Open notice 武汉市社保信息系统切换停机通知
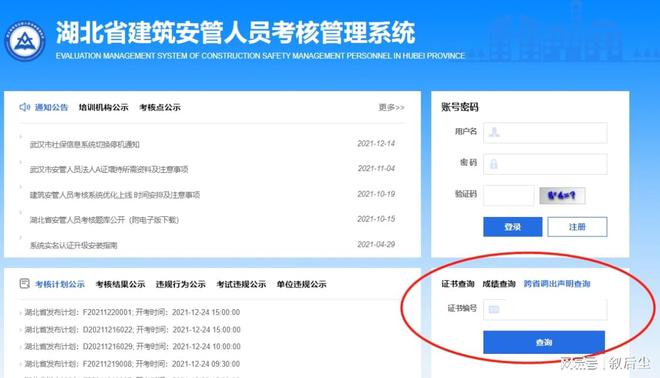 coord(85,144)
